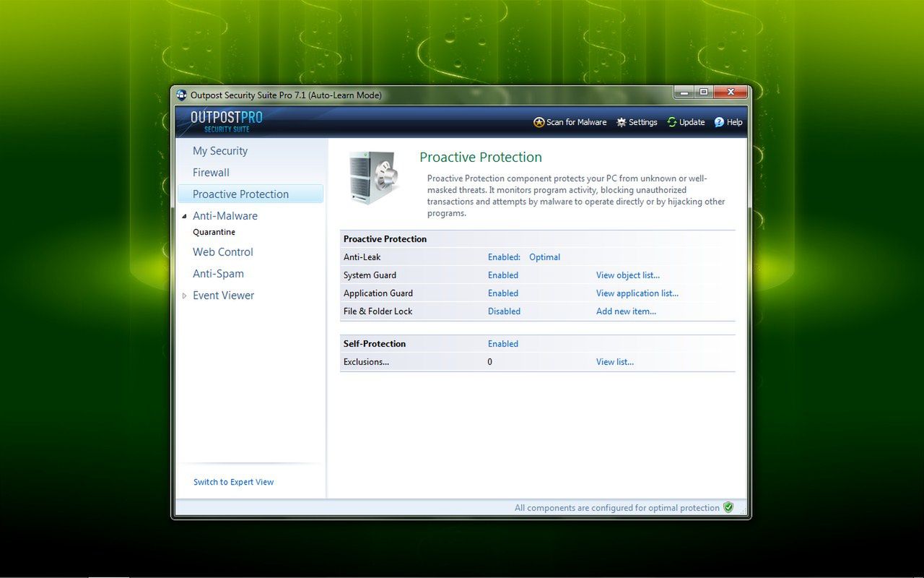Viewport: 924px width, 578px height.
Task: Open the Anti-Spam section
Action: pyautogui.click(x=218, y=273)
